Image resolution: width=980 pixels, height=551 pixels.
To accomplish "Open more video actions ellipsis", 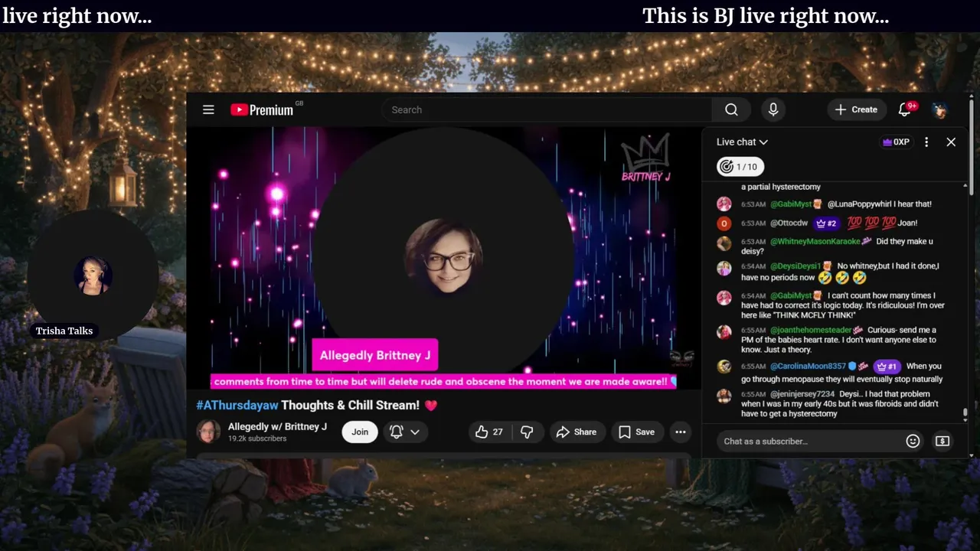I will click(680, 432).
